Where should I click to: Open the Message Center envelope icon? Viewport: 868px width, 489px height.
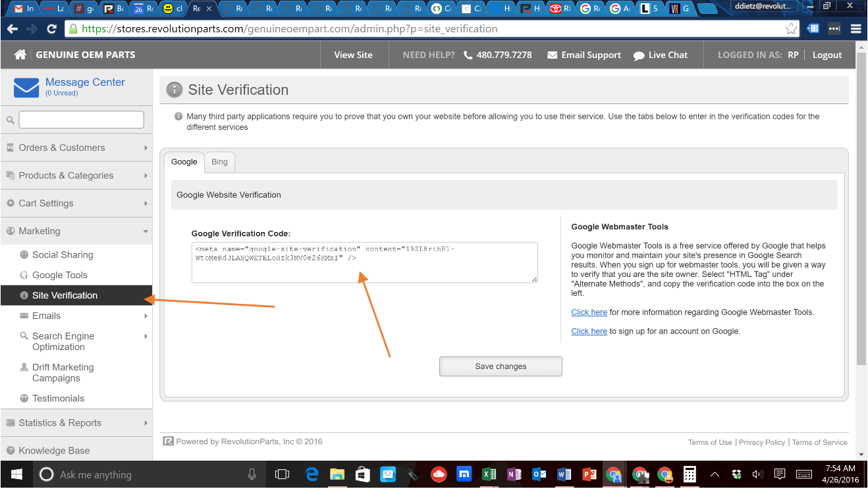(x=27, y=87)
